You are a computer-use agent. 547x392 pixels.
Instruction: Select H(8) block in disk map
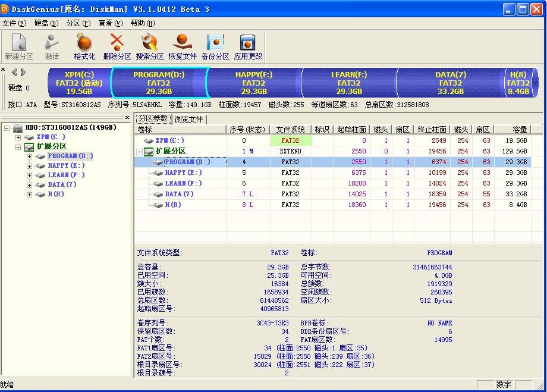pyautogui.click(x=518, y=83)
